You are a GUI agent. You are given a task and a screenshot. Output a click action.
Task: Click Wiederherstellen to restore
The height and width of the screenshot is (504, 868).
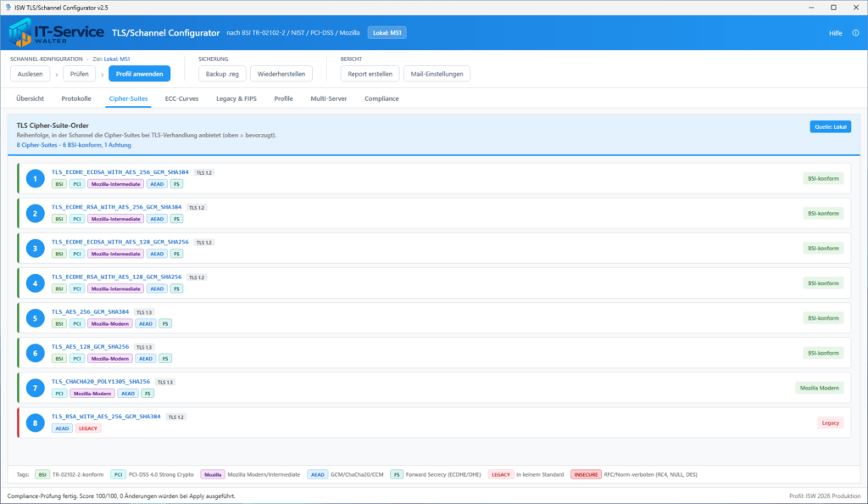point(281,74)
